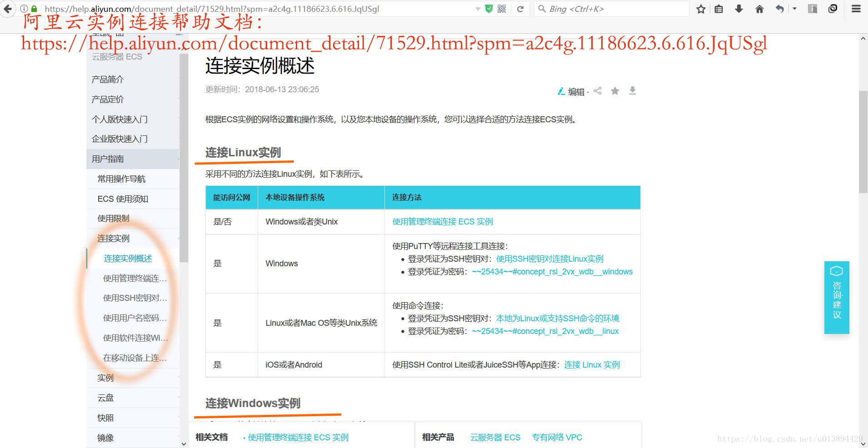Click the 能访问公网 column header

tap(232, 198)
